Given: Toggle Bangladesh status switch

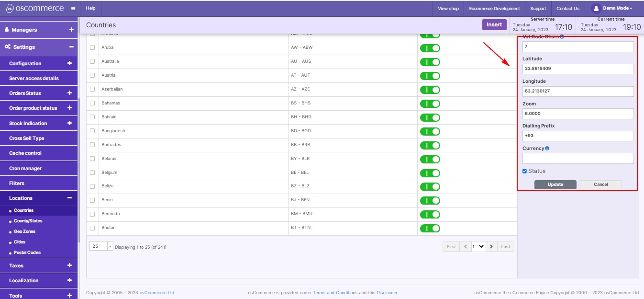Looking at the screenshot, I should (x=430, y=131).
